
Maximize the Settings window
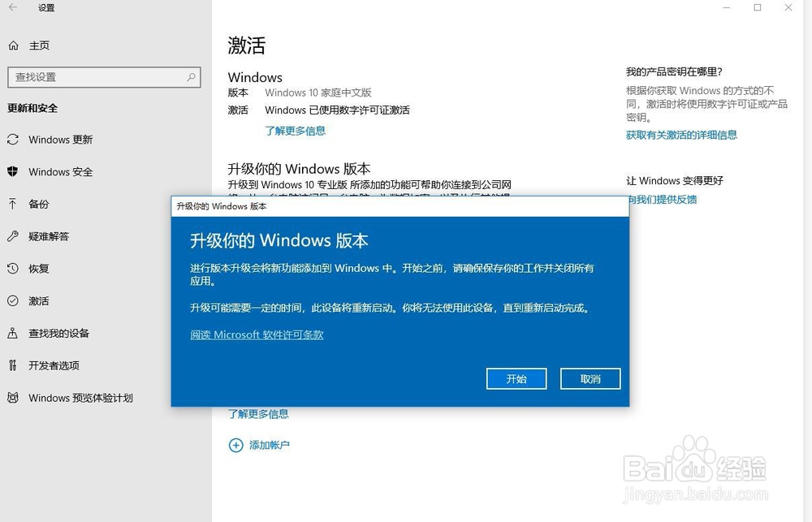tap(757, 8)
